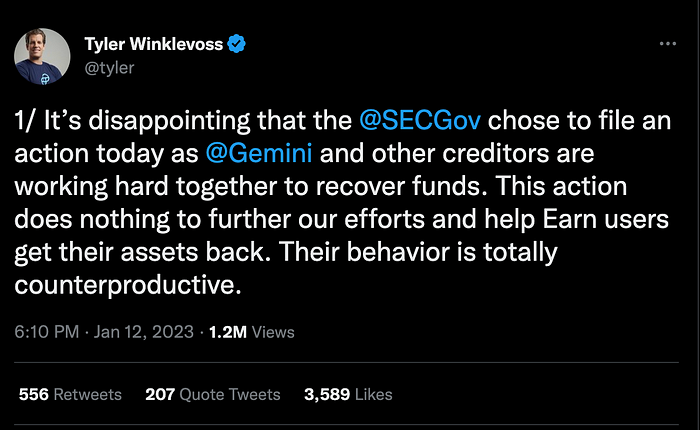700x430 pixels.
Task: Click the 'Likes' label text
Action: (374, 394)
